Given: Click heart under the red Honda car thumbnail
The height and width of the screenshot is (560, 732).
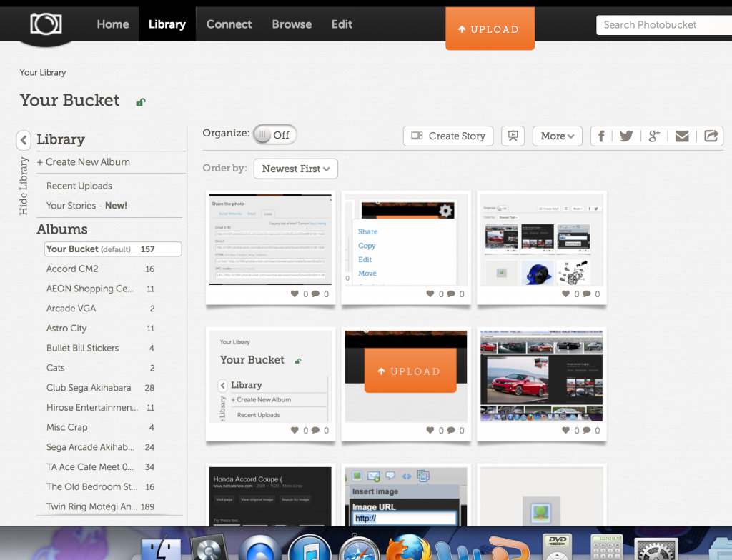Looking at the screenshot, I should click(566, 430).
